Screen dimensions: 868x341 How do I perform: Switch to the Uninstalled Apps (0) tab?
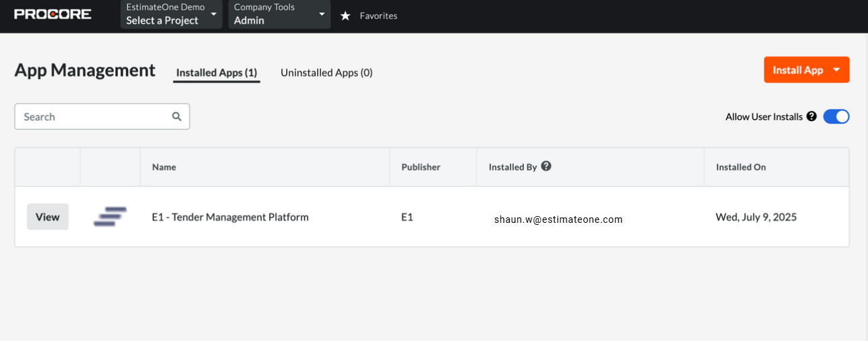(326, 72)
